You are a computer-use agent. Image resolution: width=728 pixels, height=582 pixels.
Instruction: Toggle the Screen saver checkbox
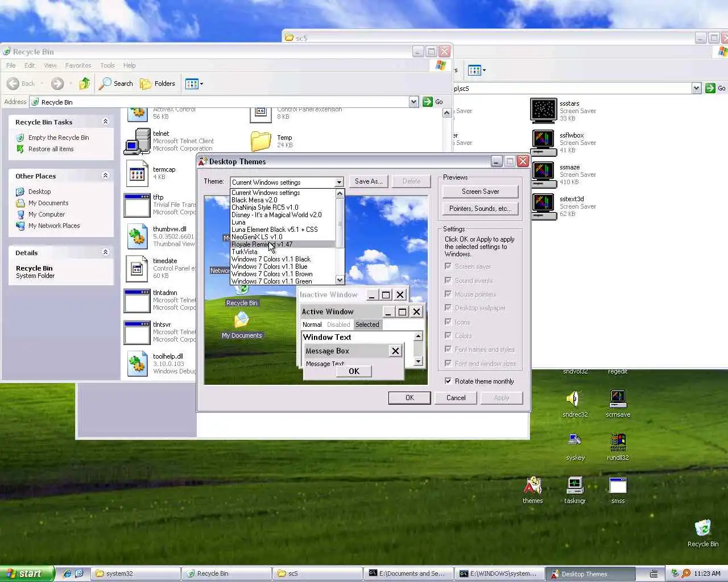(448, 266)
